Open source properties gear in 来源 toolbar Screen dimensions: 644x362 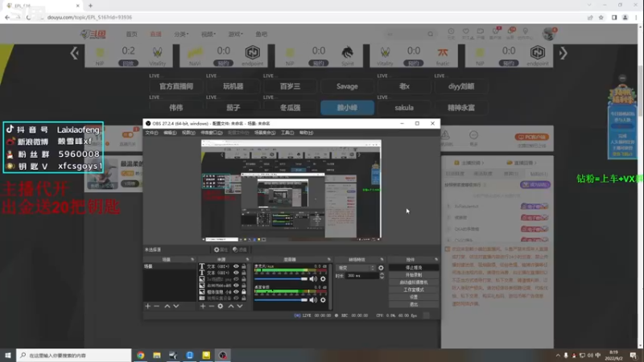pyautogui.click(x=221, y=306)
